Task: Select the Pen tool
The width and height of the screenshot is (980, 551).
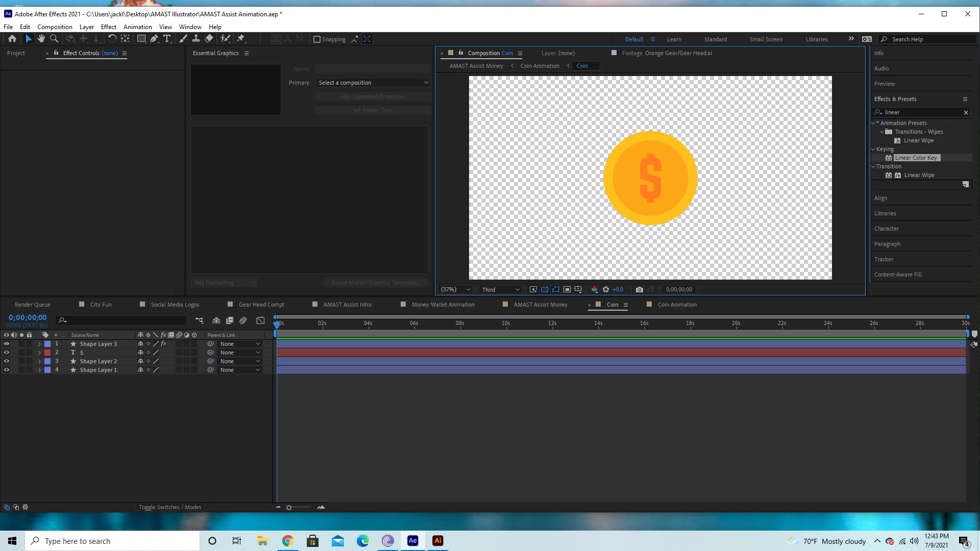Action: (x=154, y=39)
